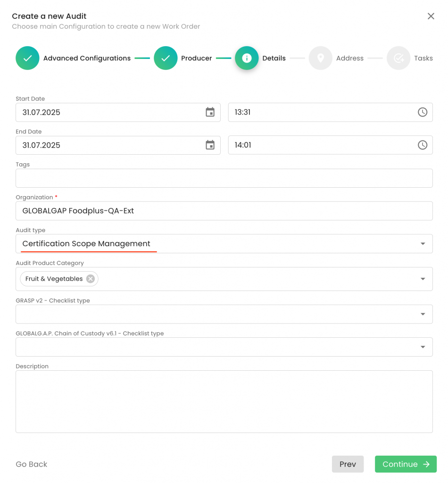Click the end time clock icon
Viewport: 448px width, 483px height.
423,145
